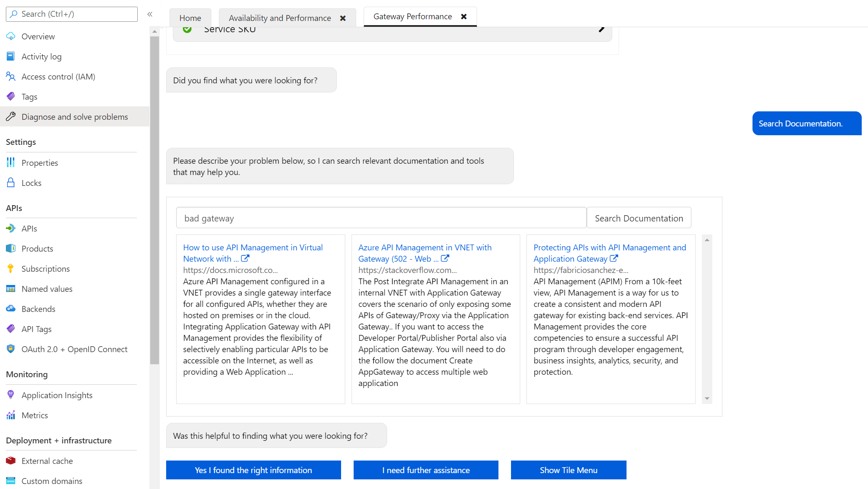Select Diagnose and solve problems
868x489 pixels.
[x=75, y=116]
